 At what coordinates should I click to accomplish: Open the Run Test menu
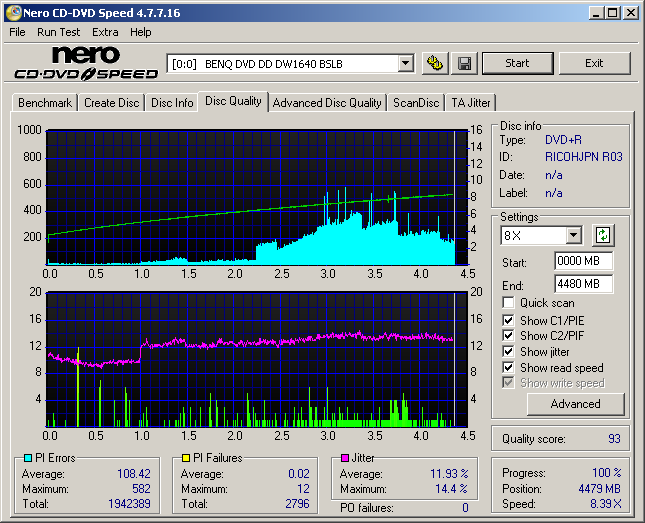[x=59, y=32]
